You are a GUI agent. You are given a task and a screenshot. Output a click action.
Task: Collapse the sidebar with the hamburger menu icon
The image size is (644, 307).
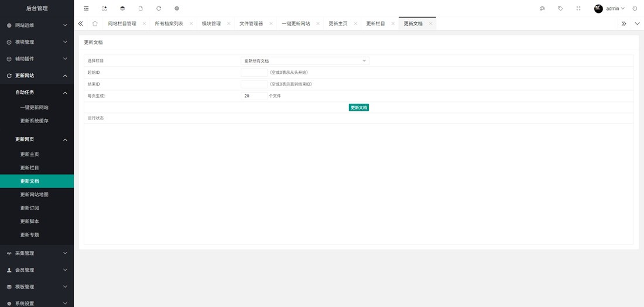pos(86,9)
